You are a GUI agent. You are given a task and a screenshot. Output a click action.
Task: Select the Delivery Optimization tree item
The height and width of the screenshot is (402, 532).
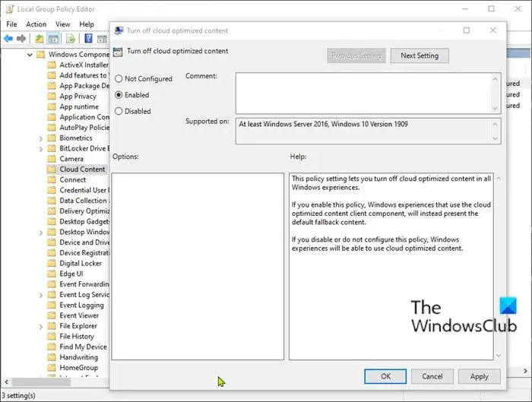pos(84,211)
